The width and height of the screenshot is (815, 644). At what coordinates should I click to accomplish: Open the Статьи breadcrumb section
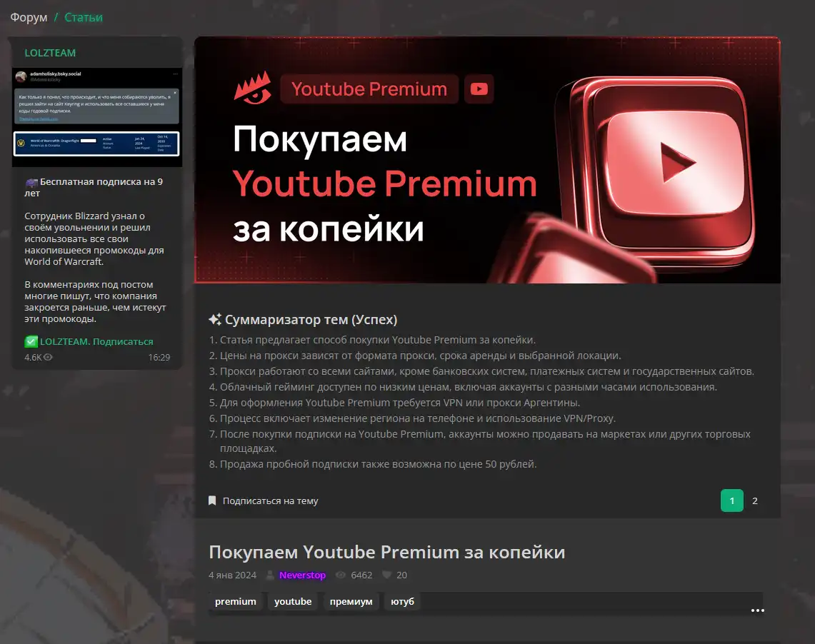[x=84, y=17]
